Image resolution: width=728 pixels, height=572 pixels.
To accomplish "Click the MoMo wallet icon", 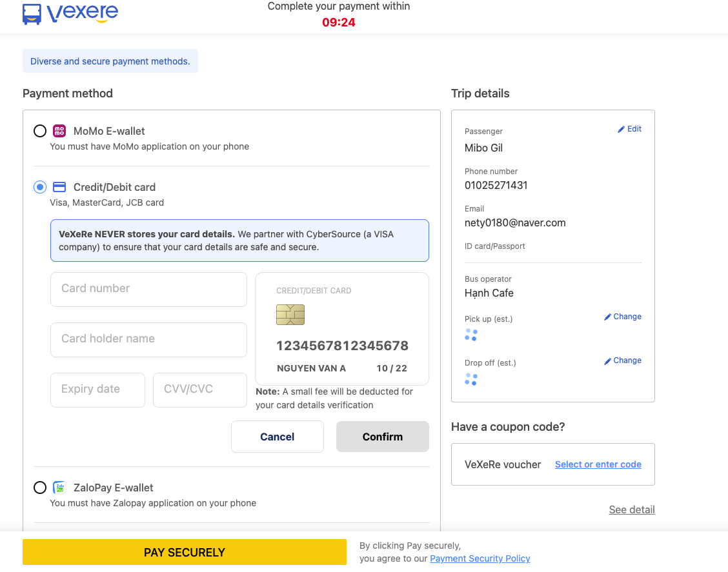I will (x=59, y=131).
